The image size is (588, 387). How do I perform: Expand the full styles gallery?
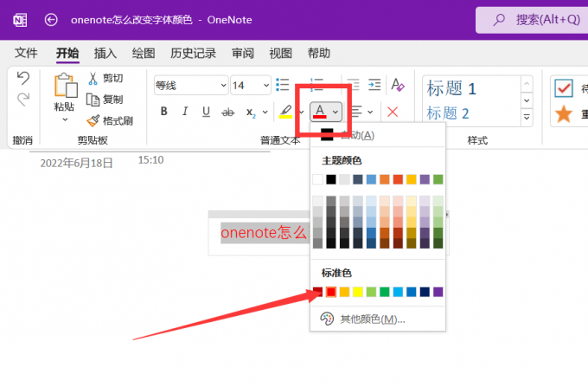pos(527,118)
